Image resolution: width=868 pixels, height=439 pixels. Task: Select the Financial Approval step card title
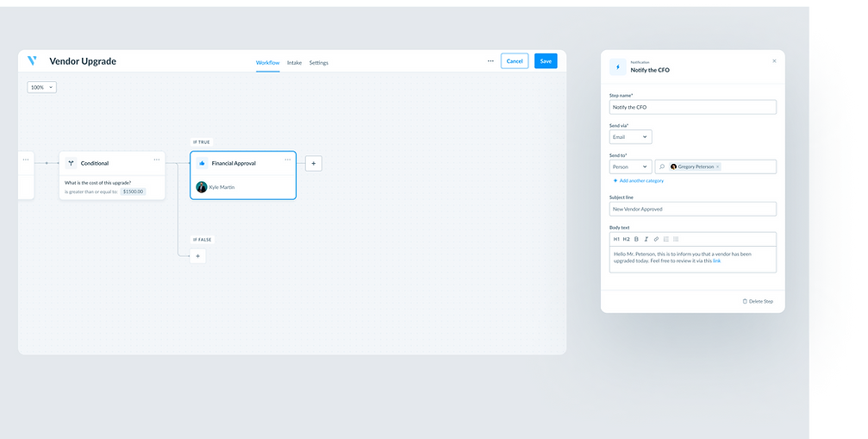[x=234, y=163]
